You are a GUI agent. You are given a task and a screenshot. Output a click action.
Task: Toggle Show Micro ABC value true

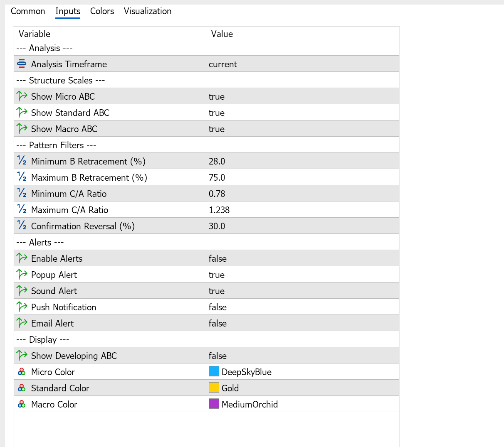pyautogui.click(x=303, y=96)
